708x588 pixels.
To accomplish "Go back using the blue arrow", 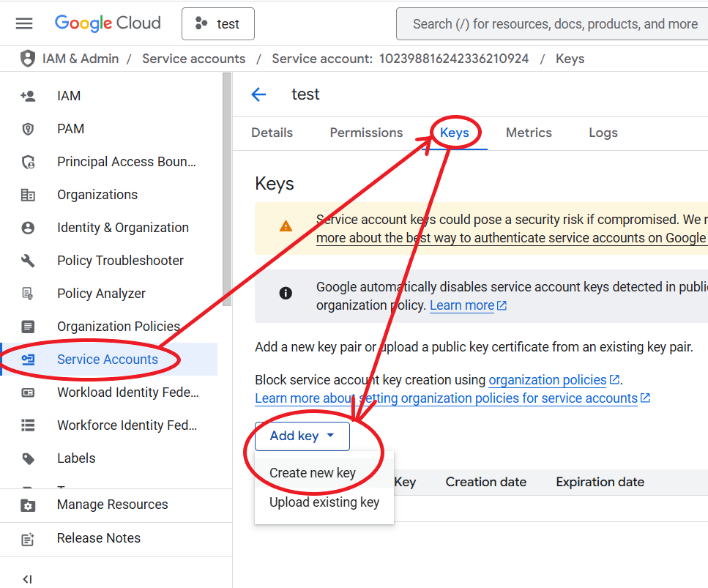I will [258, 94].
